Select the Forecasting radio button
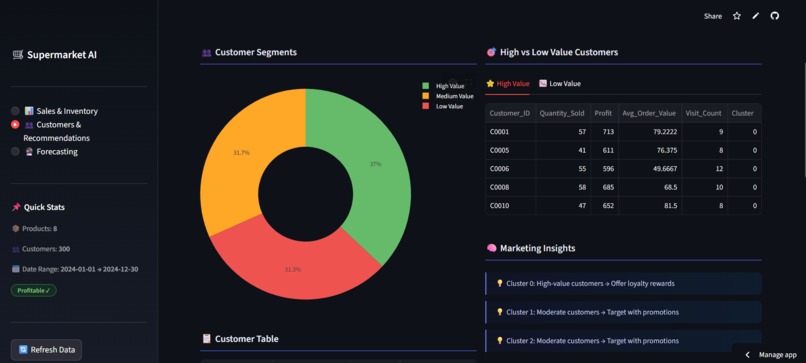 tap(15, 152)
